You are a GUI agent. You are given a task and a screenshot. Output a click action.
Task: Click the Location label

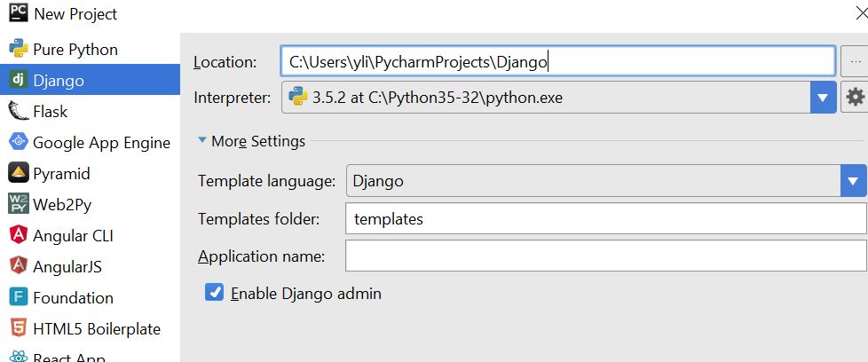[225, 62]
